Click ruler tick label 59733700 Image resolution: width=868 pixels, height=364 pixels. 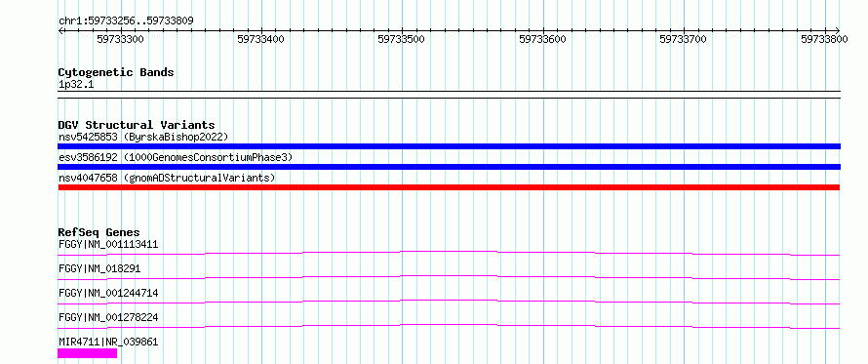[683, 39]
